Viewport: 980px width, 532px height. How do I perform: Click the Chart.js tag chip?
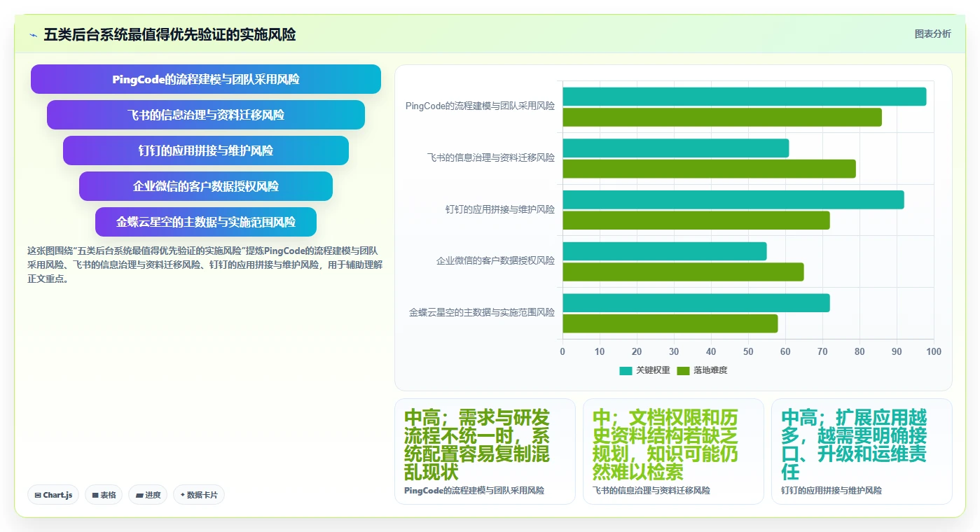pyautogui.click(x=54, y=495)
